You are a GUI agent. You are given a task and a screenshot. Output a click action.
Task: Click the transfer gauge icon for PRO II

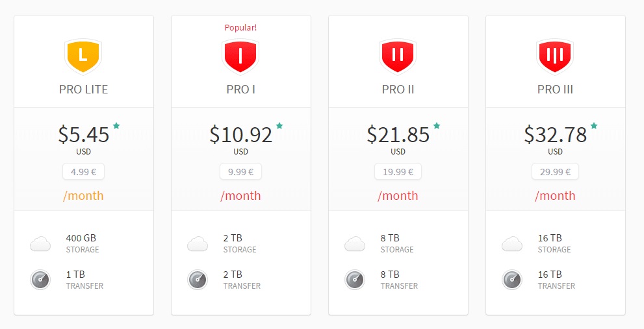(355, 280)
